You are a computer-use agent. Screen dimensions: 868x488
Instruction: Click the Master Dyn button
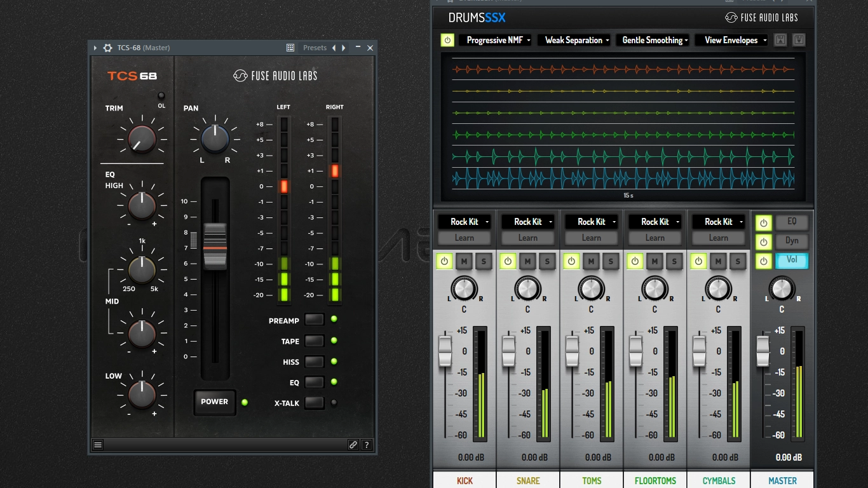coord(792,241)
